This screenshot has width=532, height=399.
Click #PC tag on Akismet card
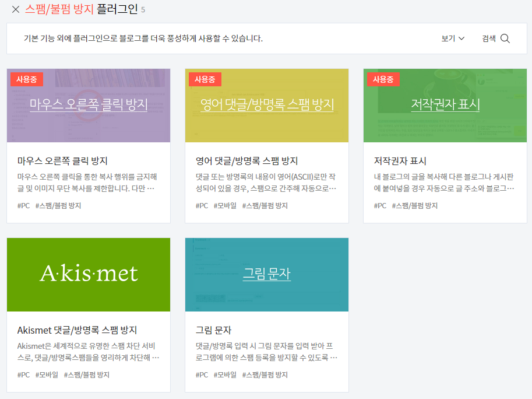click(x=23, y=374)
